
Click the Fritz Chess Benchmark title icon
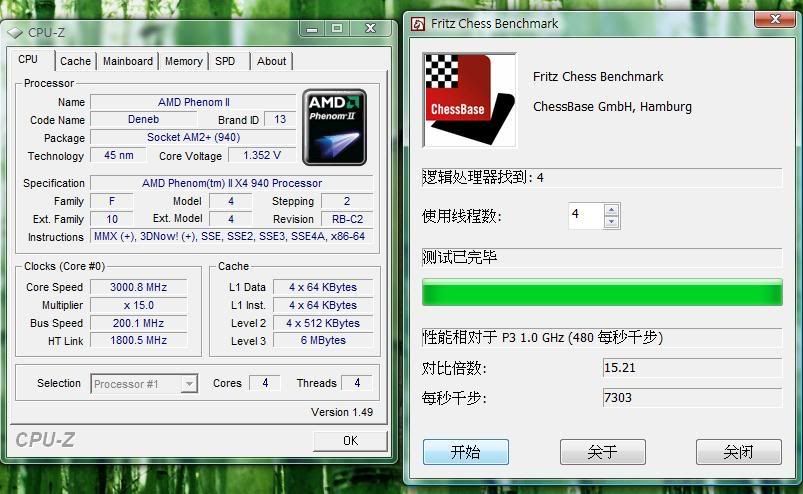point(418,24)
